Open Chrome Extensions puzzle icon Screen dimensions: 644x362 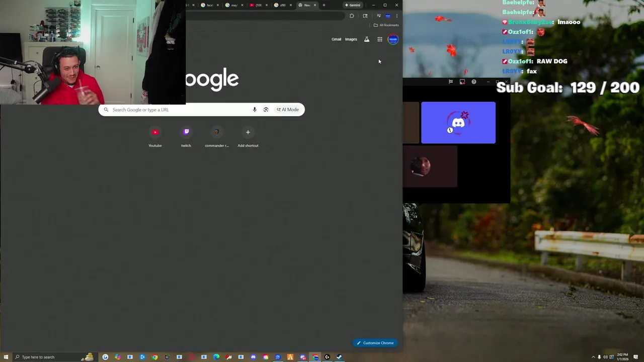point(352,16)
